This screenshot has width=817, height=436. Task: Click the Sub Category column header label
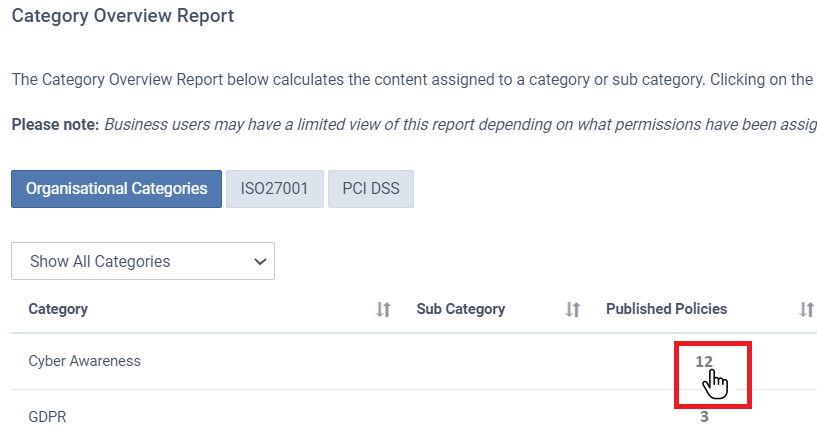click(x=461, y=309)
